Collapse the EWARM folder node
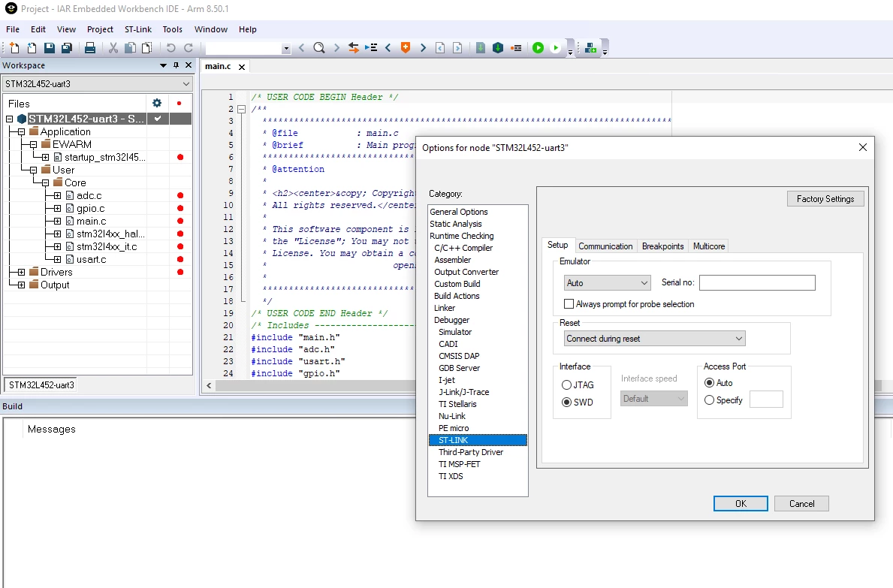Viewport: 893px width, 588px height. click(33, 145)
